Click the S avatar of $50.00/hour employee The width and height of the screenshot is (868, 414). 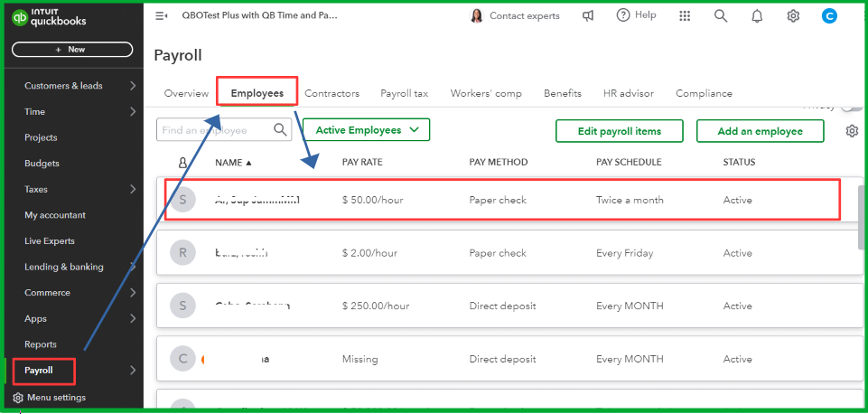182,200
